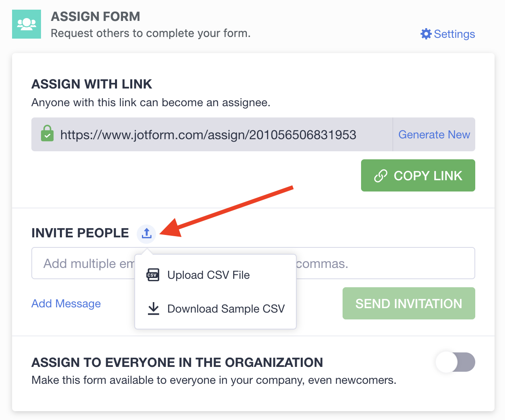
Task: Click the Settings gear icon
Action: click(426, 34)
